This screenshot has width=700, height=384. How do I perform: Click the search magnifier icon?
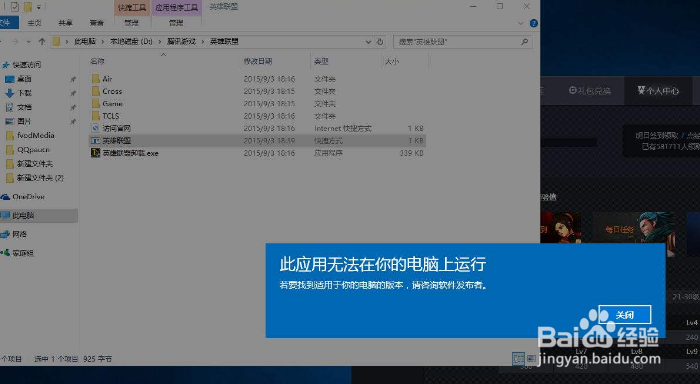pyautogui.click(x=525, y=42)
